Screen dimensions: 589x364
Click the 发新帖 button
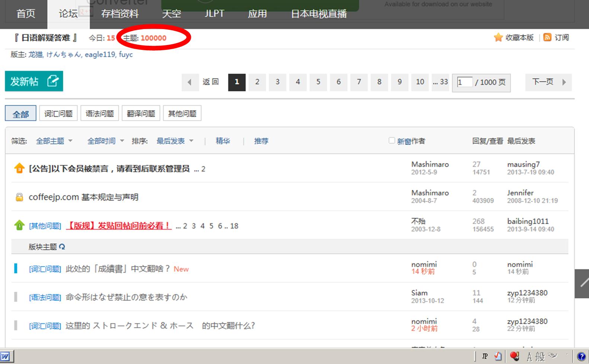click(x=34, y=81)
